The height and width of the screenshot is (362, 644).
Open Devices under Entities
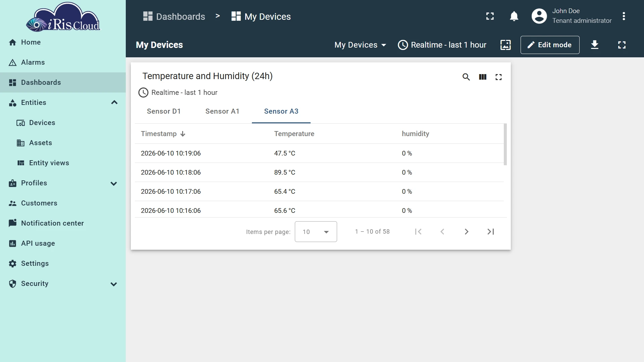point(63,123)
